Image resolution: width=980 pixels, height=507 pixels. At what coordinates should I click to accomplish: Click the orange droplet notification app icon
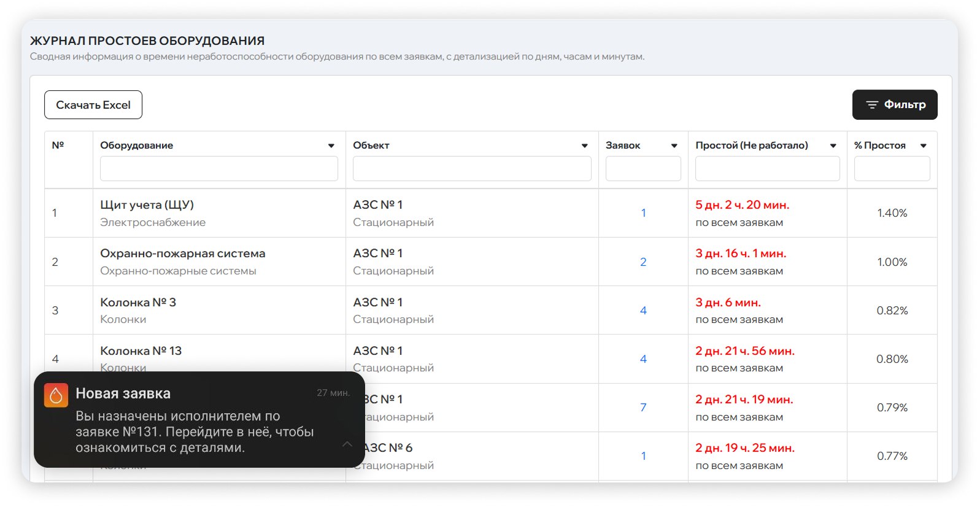[56, 395]
